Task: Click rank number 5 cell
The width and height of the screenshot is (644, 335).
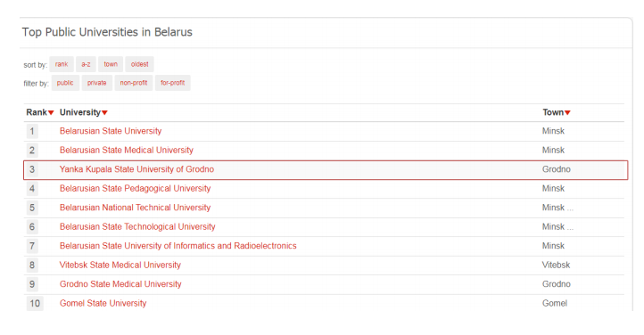Action: point(32,208)
